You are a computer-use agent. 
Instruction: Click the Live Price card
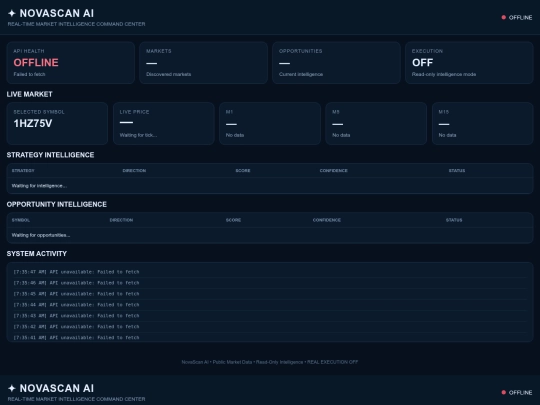click(164, 123)
